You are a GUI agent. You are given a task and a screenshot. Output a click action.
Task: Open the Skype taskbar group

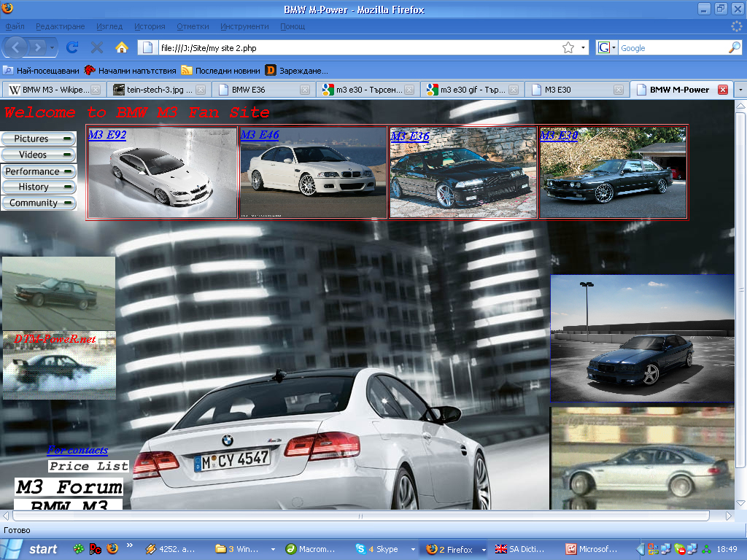click(x=386, y=549)
